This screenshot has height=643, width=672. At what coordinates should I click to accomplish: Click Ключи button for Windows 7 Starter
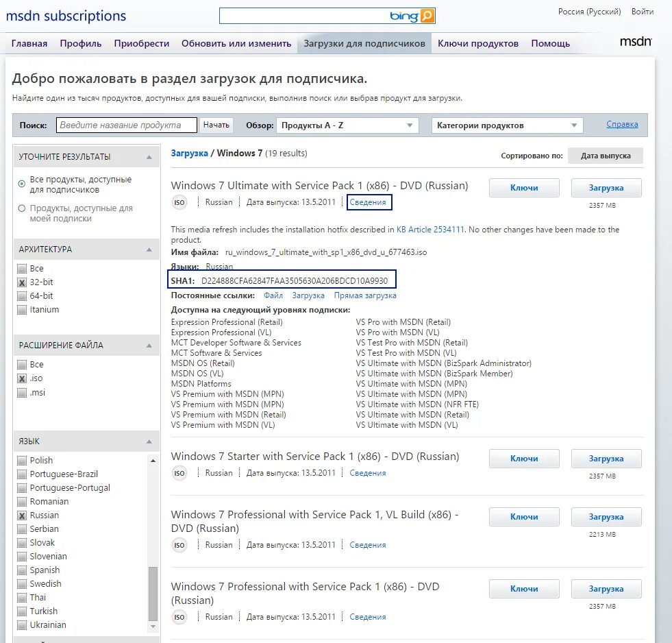pyautogui.click(x=524, y=459)
